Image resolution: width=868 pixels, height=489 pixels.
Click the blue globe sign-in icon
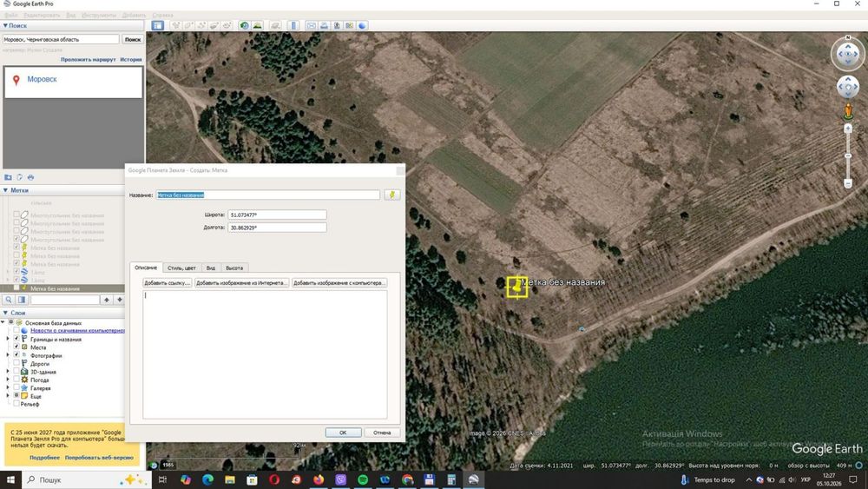click(362, 25)
